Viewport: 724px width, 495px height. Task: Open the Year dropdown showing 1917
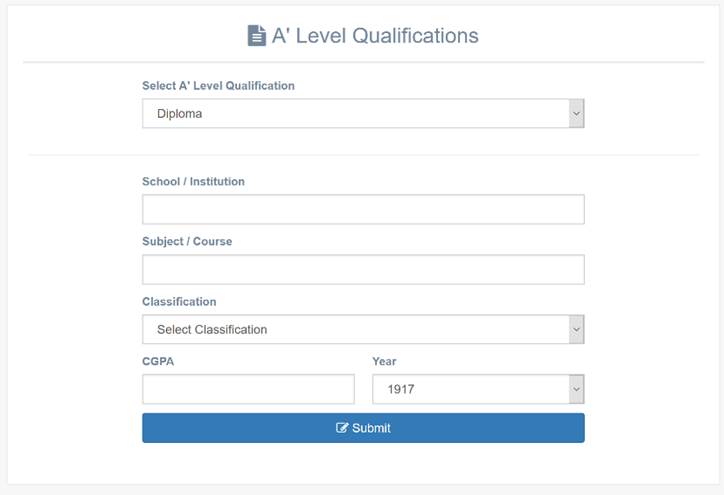468,389
